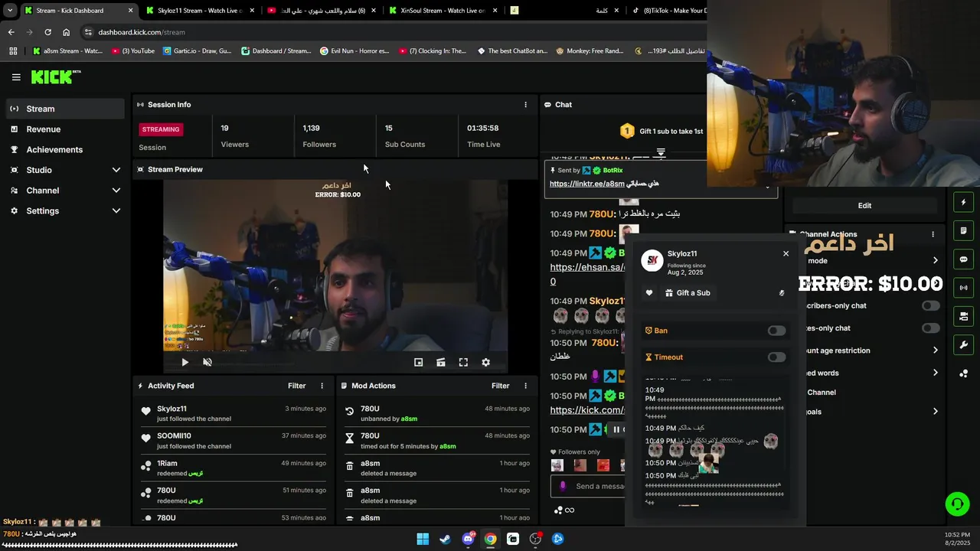The height and width of the screenshot is (551, 980).
Task: Click the lightning quick actions sidebar icon
Action: (963, 202)
